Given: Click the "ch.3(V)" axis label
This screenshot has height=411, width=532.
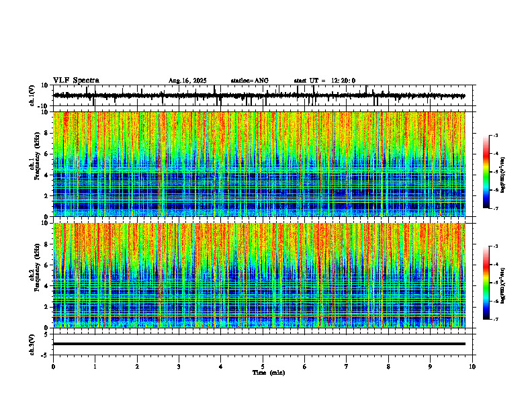Looking at the screenshot, I should 32,345.
